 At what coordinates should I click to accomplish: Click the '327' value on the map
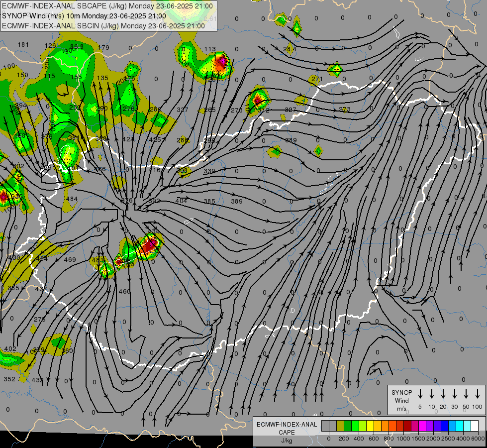[291, 110]
